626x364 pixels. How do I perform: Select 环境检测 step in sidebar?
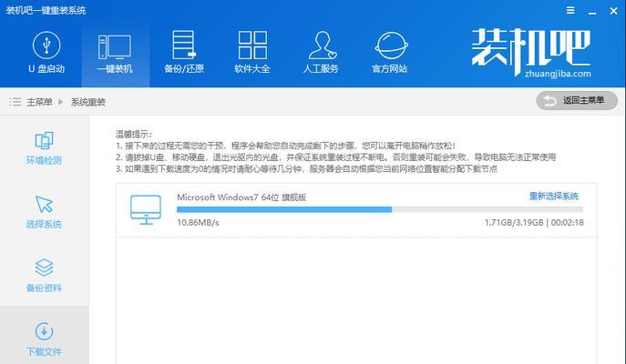click(44, 148)
